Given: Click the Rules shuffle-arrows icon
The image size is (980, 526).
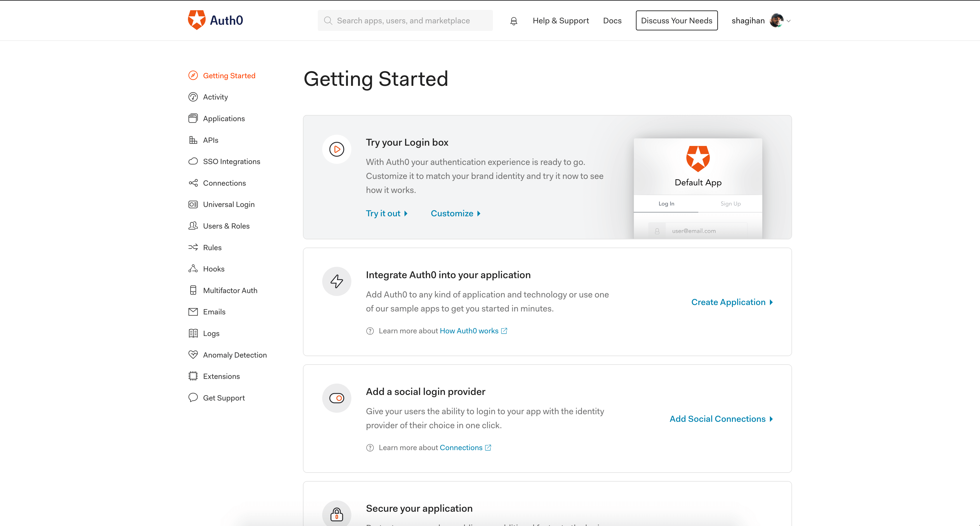Looking at the screenshot, I should coord(193,248).
